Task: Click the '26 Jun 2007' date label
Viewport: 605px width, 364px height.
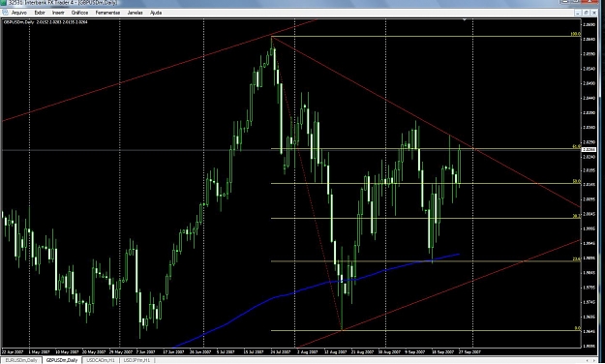Action: coord(200,352)
